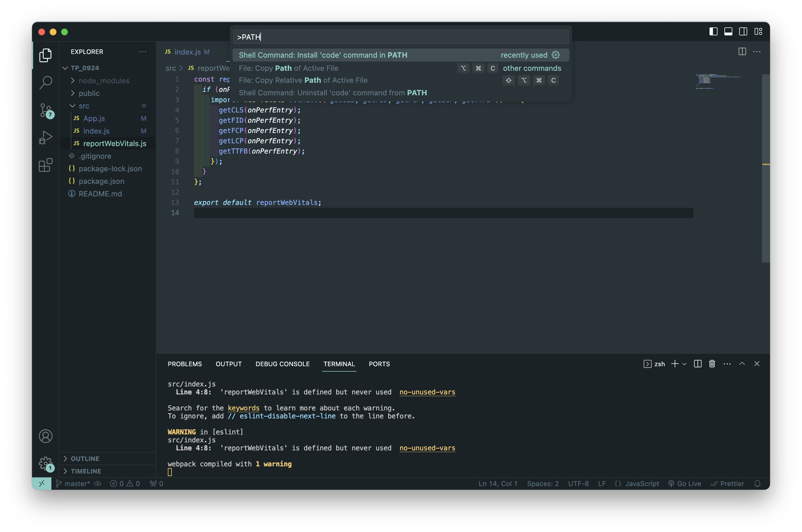The height and width of the screenshot is (532, 802).
Task: Open Explorer views and more actions ellipsis
Action: [x=142, y=52]
